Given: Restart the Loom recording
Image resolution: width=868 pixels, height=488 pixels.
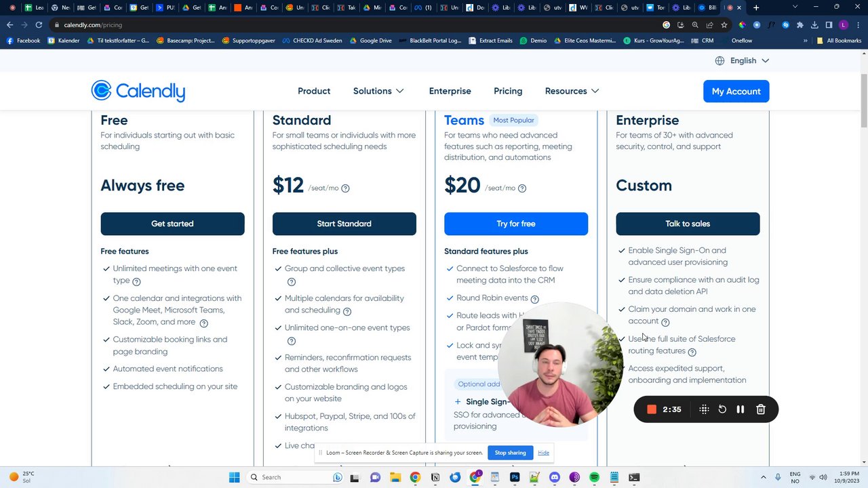Looking at the screenshot, I should (722, 409).
